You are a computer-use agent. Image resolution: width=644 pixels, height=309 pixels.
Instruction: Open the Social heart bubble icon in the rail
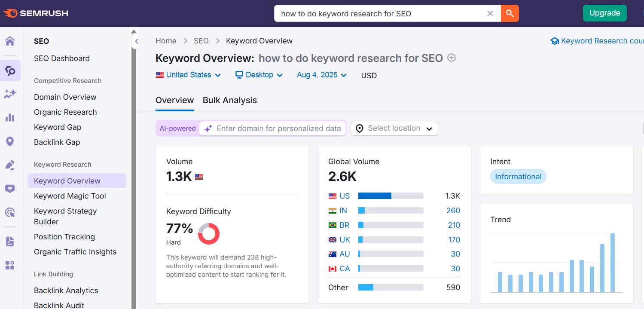tap(10, 189)
